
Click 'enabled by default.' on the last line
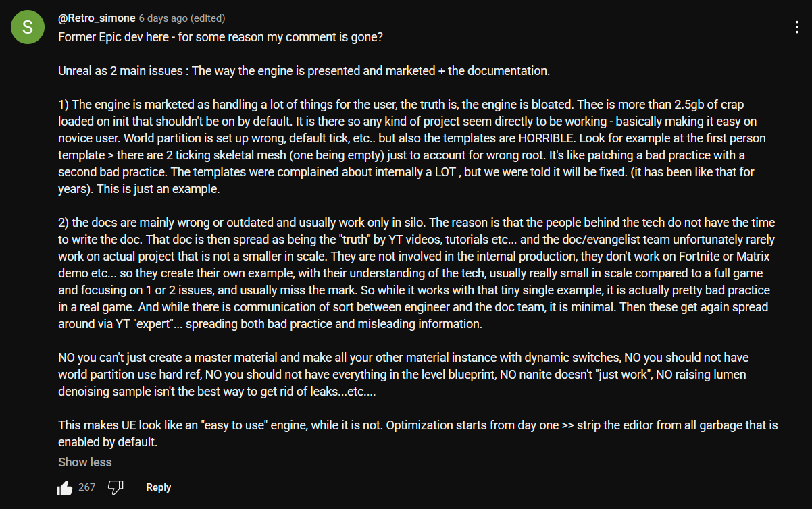point(108,443)
